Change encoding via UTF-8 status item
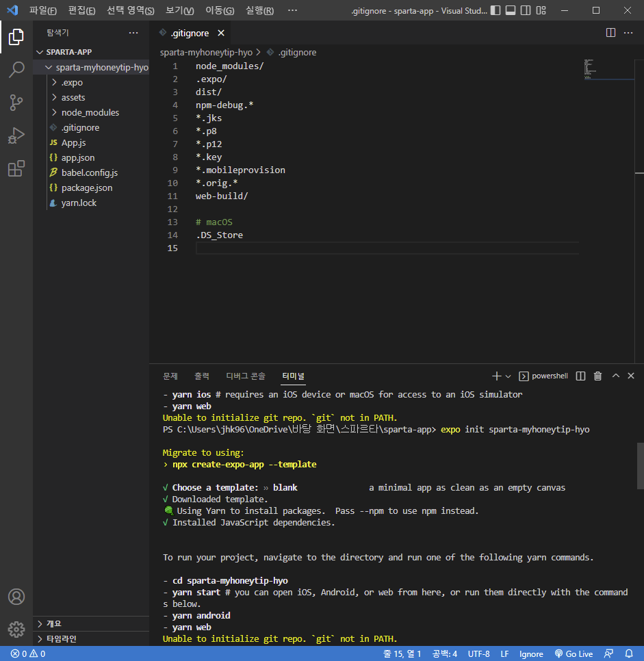The height and width of the screenshot is (661, 644). click(x=478, y=654)
